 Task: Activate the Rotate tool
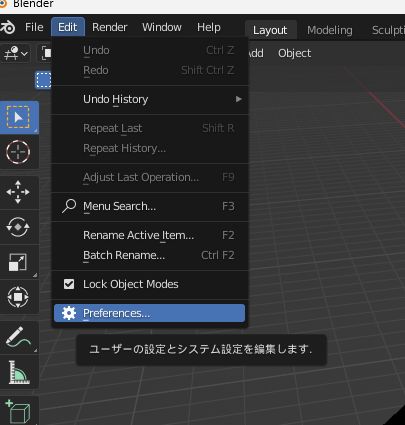point(18,227)
